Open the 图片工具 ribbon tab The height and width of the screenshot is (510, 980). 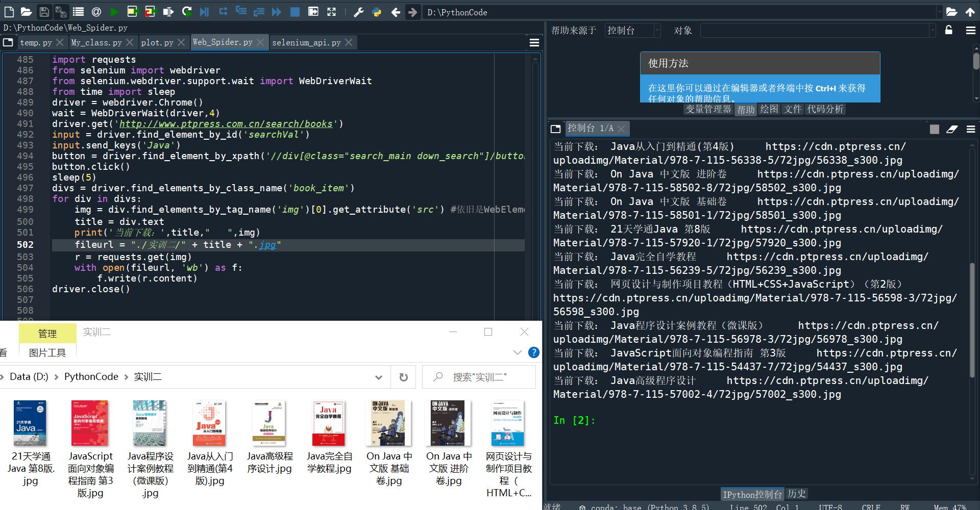pos(47,352)
